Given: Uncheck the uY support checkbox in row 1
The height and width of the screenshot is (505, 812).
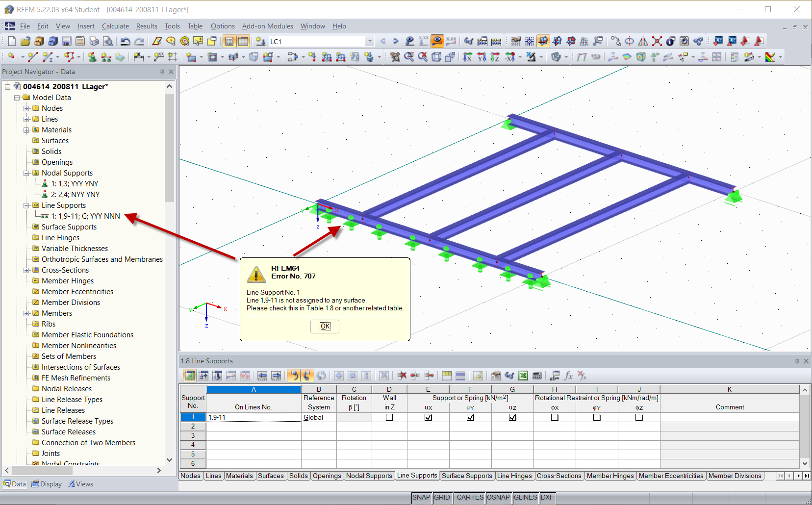Looking at the screenshot, I should tap(470, 417).
